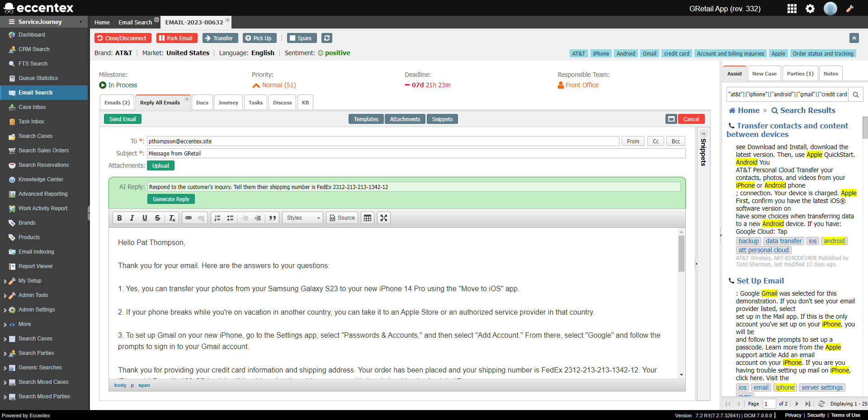
Task: Toggle Italic formatting in the editor
Action: pyautogui.click(x=132, y=218)
